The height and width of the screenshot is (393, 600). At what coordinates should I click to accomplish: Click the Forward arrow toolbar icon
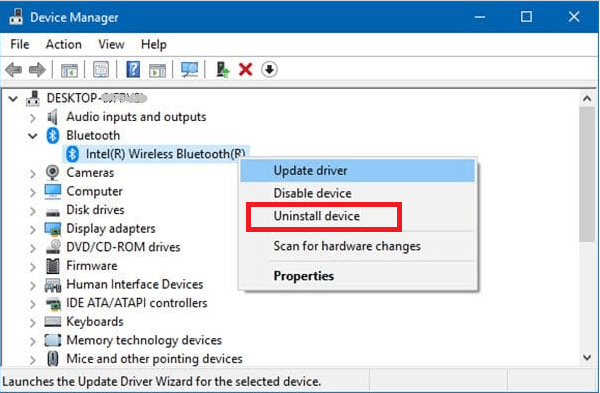[x=37, y=70]
